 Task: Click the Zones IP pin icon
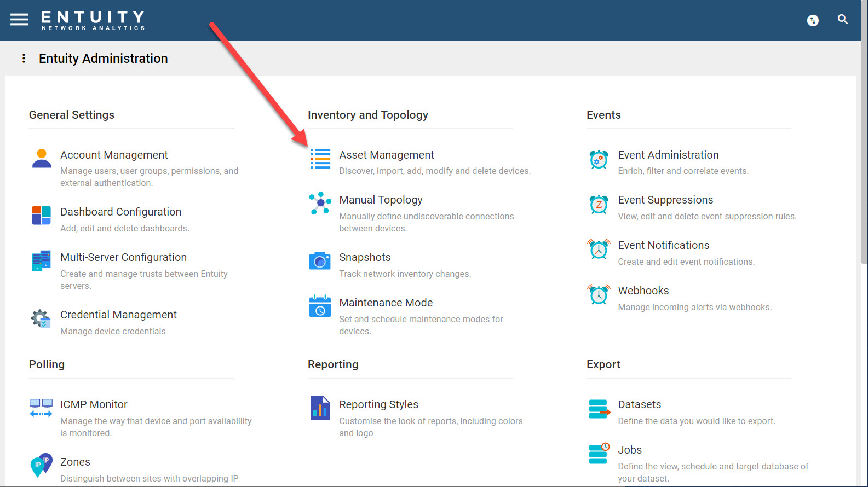click(x=41, y=465)
